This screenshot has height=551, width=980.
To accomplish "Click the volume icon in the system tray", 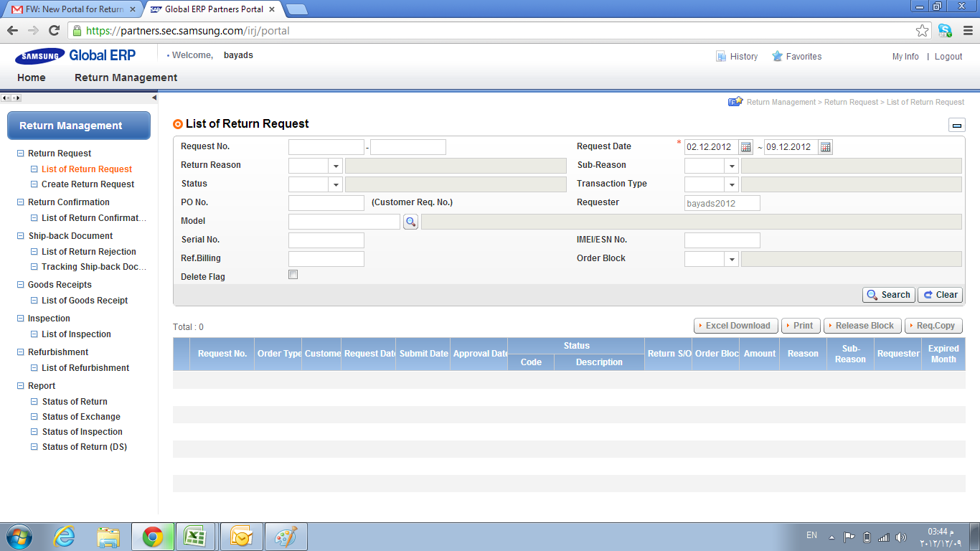I will point(900,537).
